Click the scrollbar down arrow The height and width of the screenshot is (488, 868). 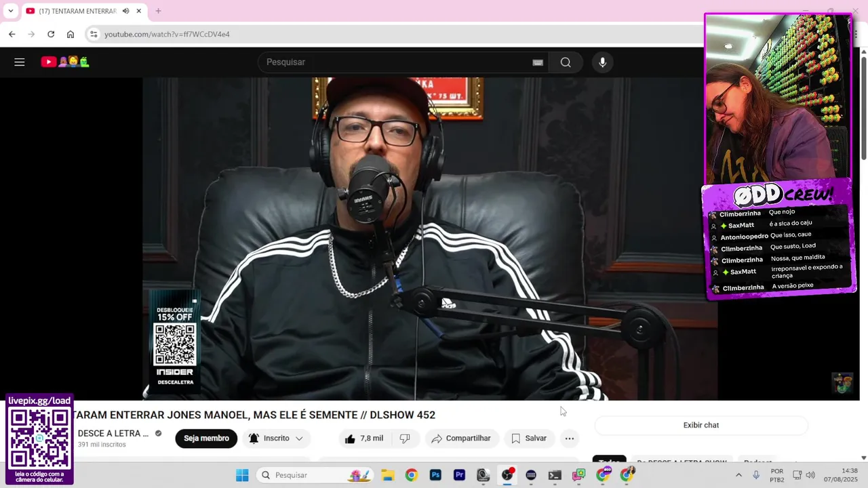click(x=863, y=457)
